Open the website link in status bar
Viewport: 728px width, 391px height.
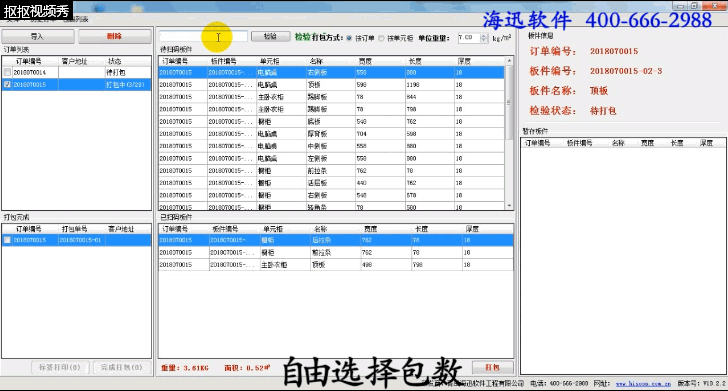coord(643,384)
